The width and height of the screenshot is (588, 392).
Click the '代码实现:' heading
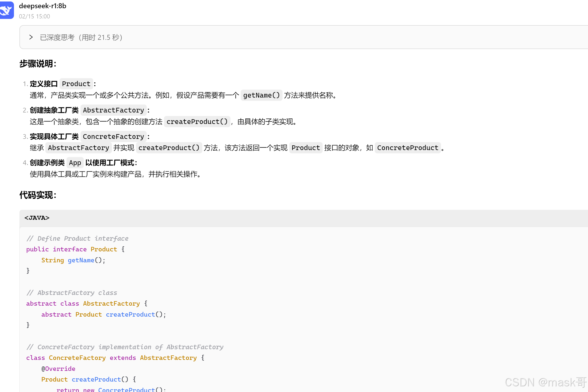pos(38,195)
